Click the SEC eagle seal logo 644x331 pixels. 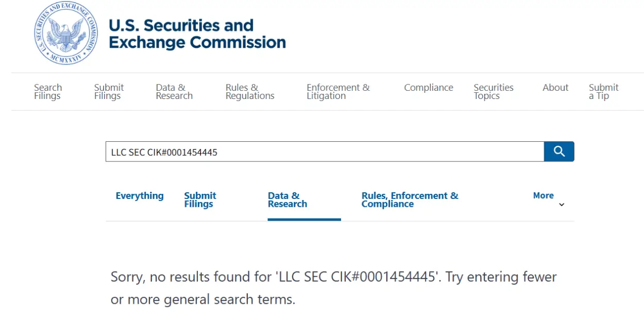pyautogui.click(x=66, y=34)
